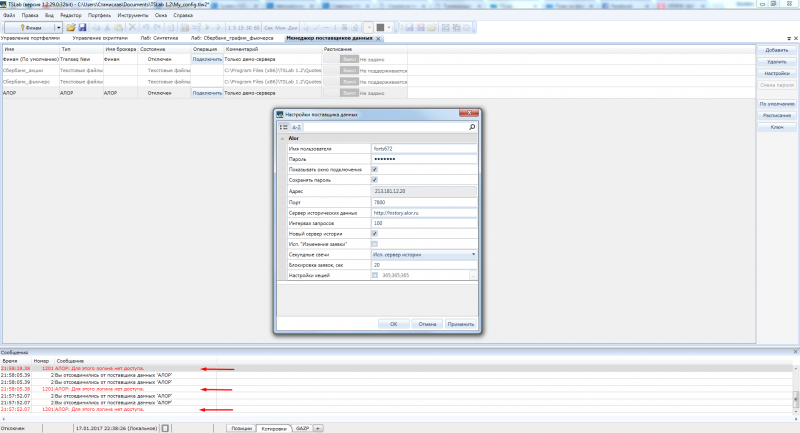Switch to Лаб: Синтетика tab
This screenshot has height=433, width=800.
tap(159, 38)
